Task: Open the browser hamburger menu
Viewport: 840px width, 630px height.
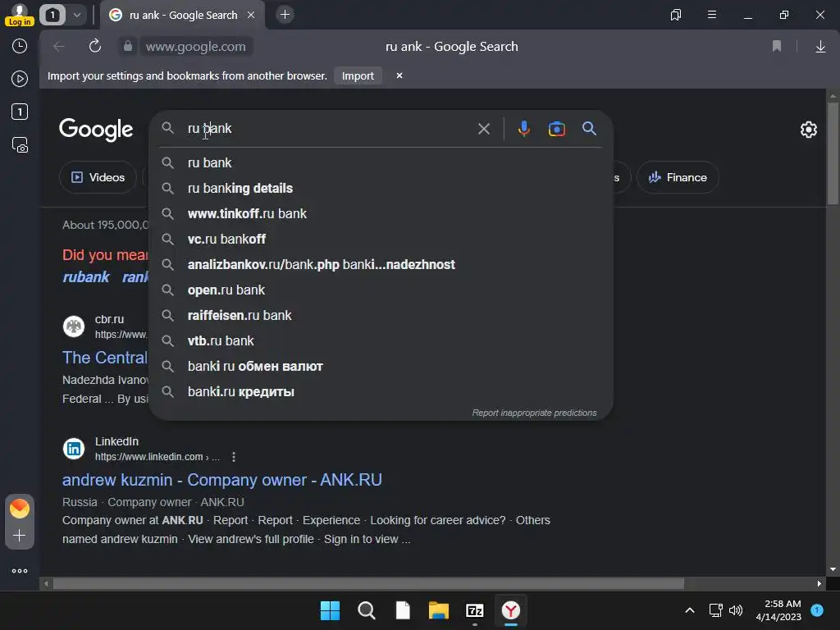Action: (712, 15)
